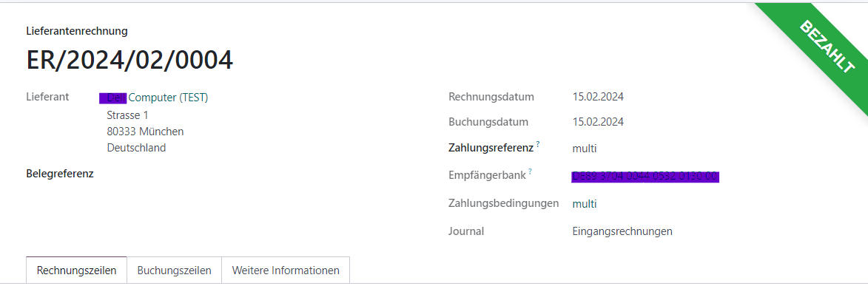This screenshot has height=286, width=868.
Task: Click the help icon next to Zahlungsreferenz
Action: tap(537, 144)
